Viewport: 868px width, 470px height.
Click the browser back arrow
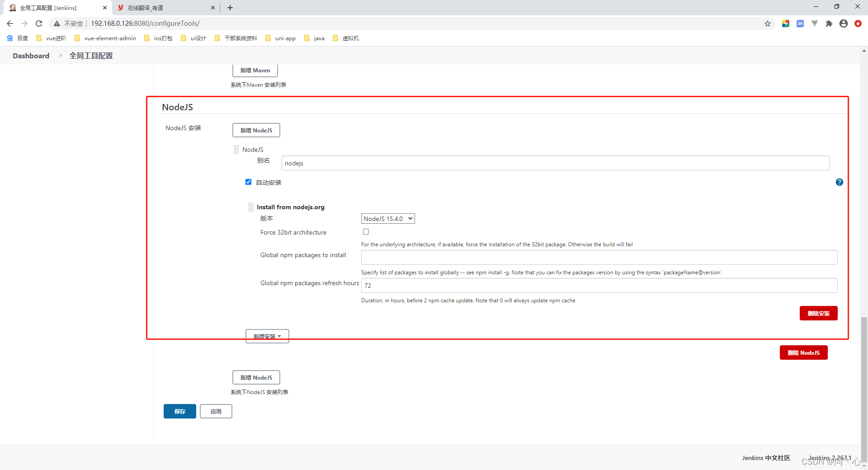tap(10, 23)
